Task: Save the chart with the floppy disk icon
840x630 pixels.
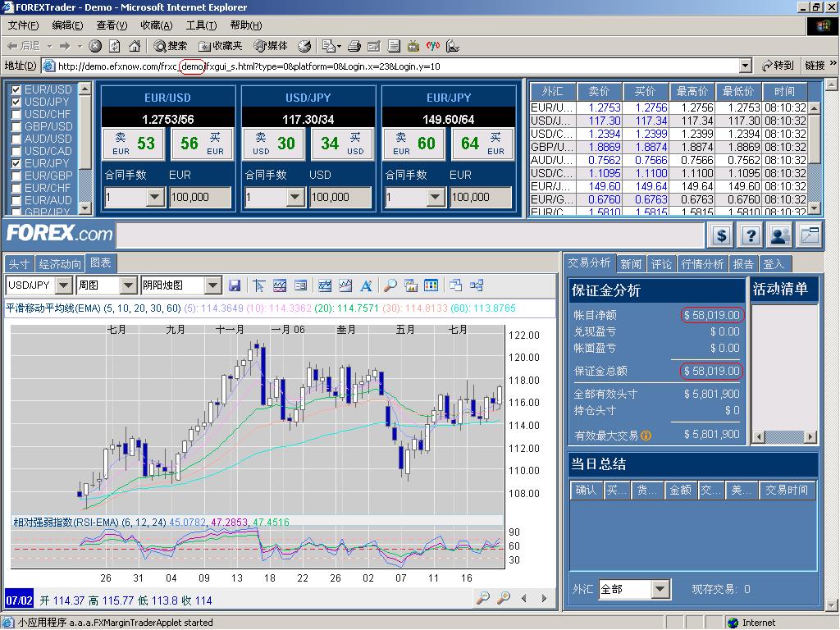Action: pos(234,285)
